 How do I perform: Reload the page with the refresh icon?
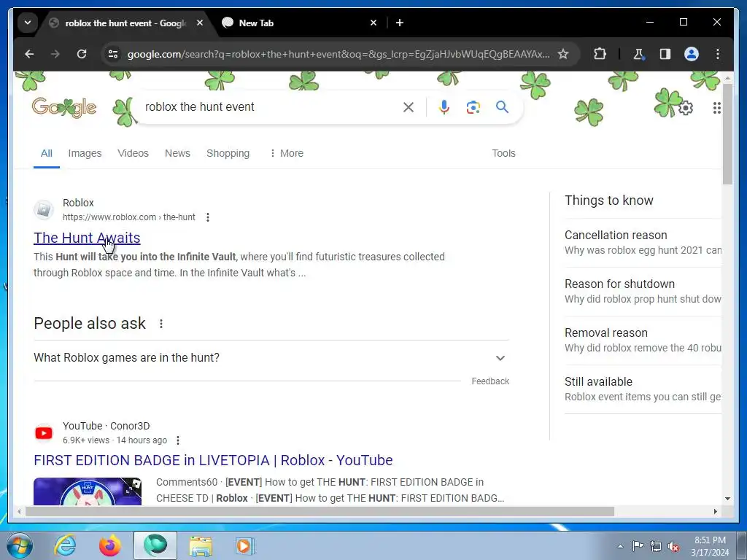(82, 54)
